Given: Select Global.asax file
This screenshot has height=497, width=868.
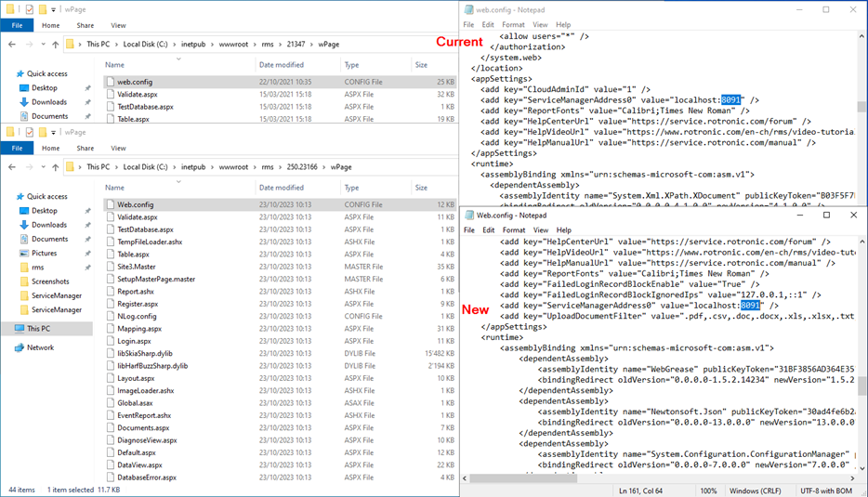Looking at the screenshot, I should pos(280,403).
